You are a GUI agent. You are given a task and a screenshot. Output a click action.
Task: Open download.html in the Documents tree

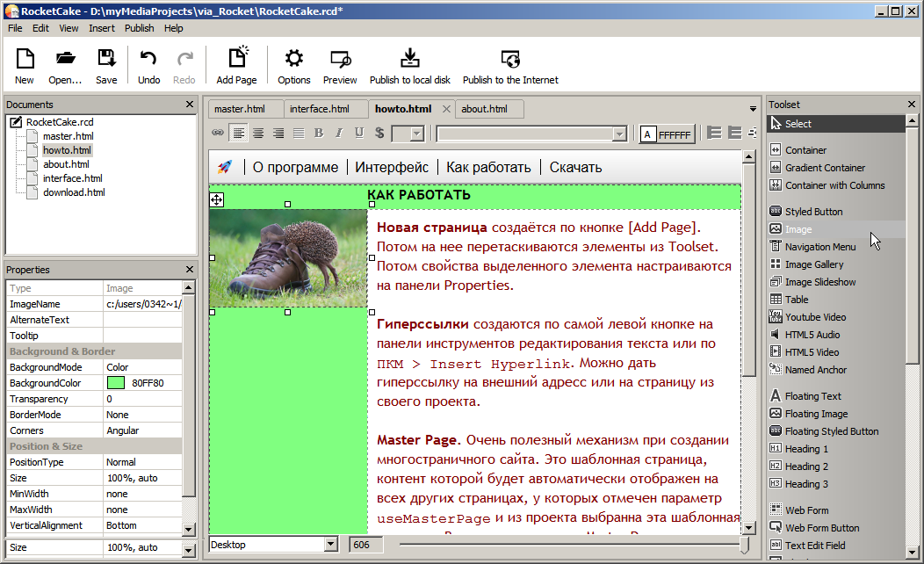pos(74,192)
